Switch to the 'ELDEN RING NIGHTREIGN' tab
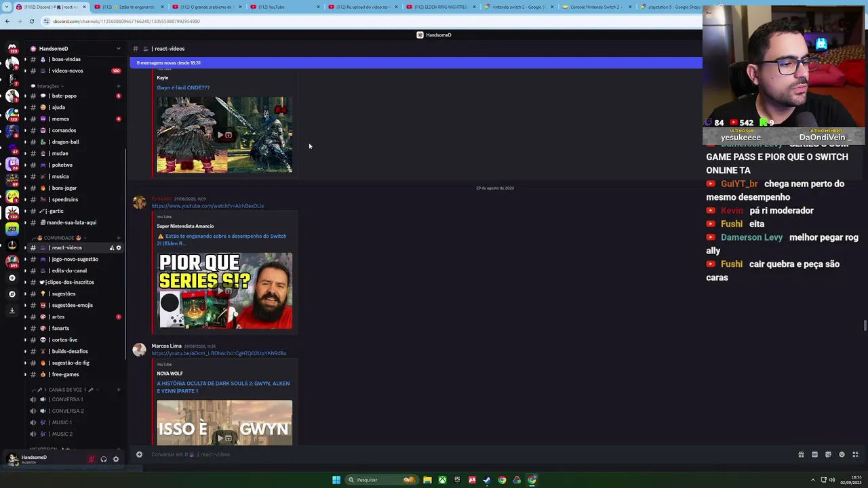868x488 pixels. [x=441, y=7]
